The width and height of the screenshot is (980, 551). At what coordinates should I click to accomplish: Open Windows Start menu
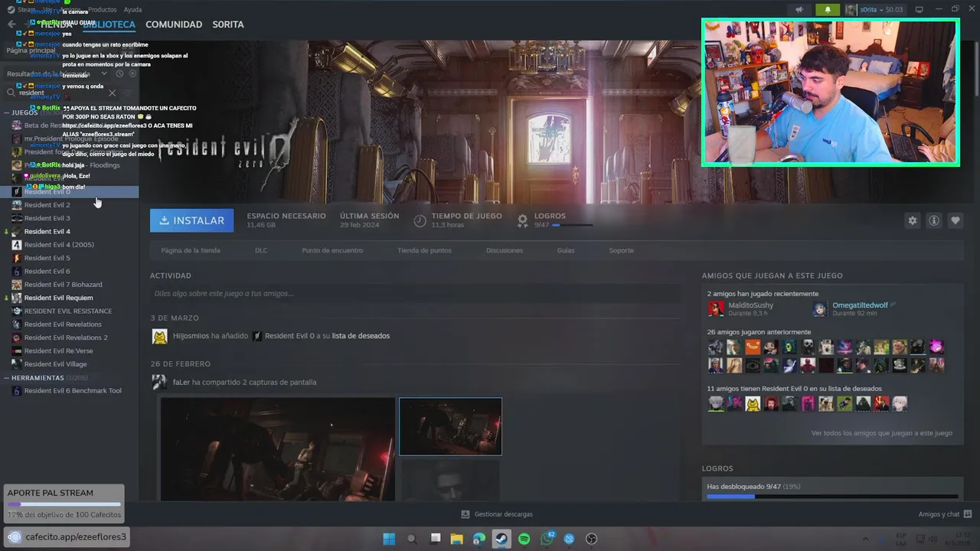pos(389,539)
